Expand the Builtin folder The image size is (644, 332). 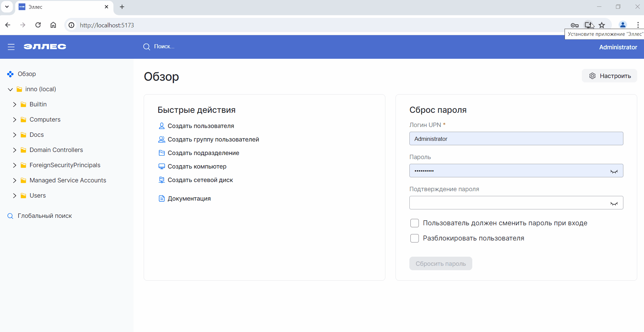(14, 104)
